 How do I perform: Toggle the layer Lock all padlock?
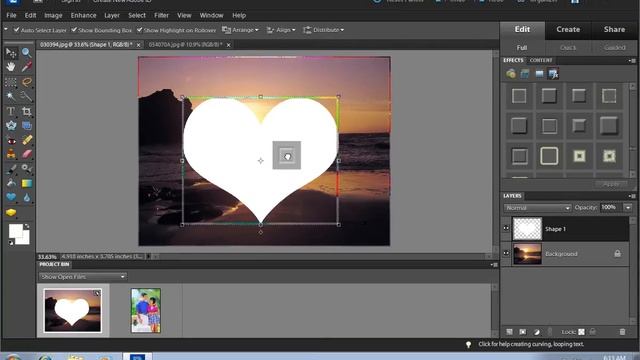click(593, 332)
